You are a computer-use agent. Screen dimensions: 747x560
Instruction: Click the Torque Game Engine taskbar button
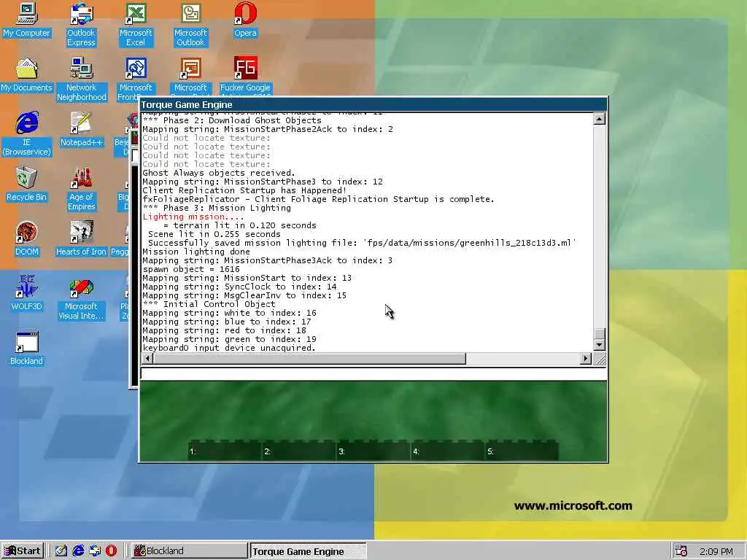coord(308,551)
